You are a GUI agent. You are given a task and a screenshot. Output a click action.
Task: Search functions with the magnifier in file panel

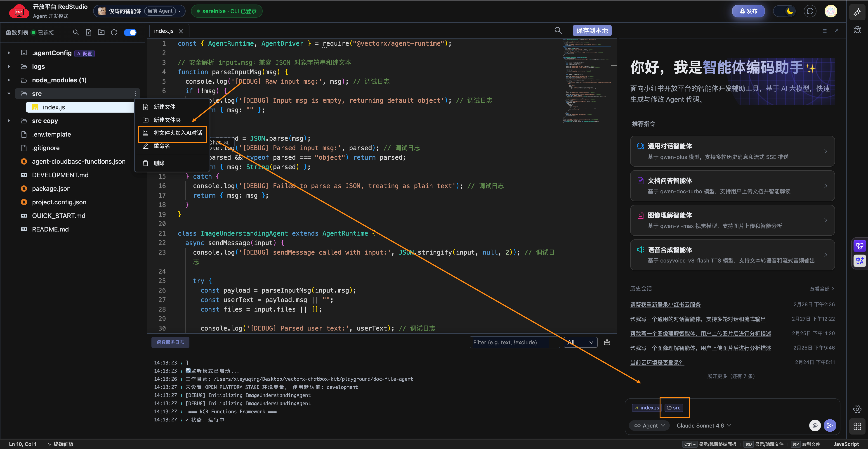point(76,32)
